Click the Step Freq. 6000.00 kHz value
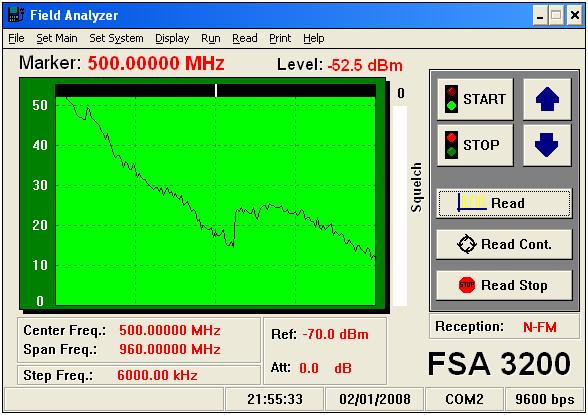This screenshot has height=415, width=588. pyautogui.click(x=157, y=375)
